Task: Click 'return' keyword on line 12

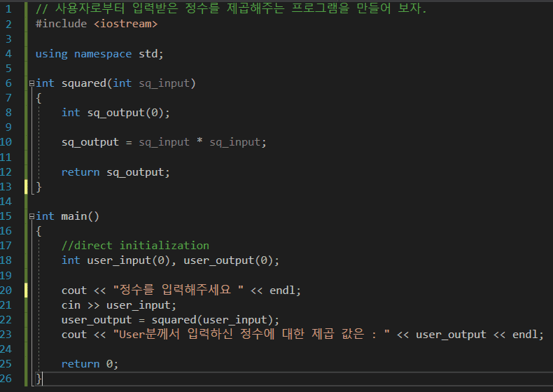Action: 80,171
